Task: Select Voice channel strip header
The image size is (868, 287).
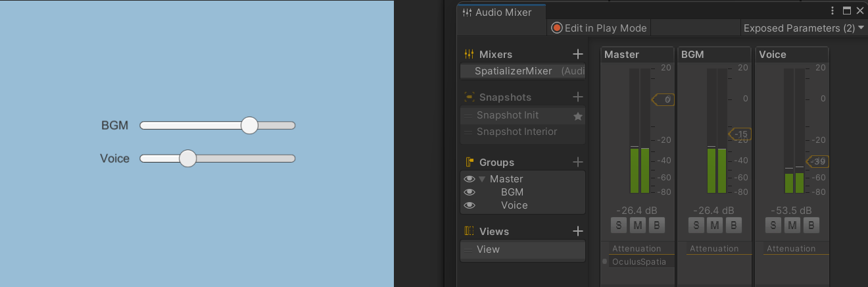Action: click(792, 55)
